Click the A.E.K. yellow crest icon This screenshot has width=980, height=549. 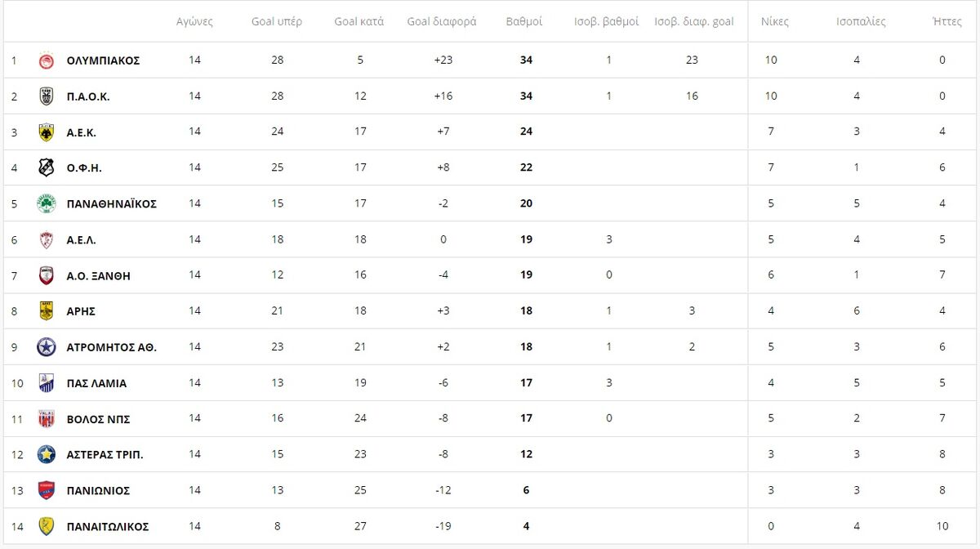(47, 132)
